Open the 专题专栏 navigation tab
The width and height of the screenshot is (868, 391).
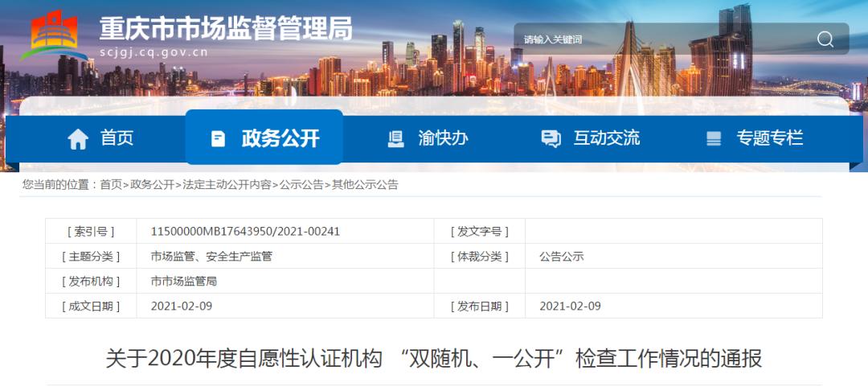point(754,138)
